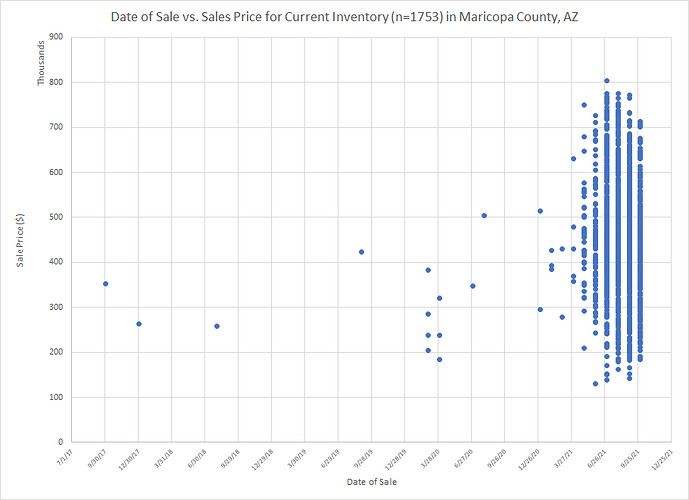Click the x-axis date label '7/1/17'
The width and height of the screenshot is (689, 500).
[65, 456]
